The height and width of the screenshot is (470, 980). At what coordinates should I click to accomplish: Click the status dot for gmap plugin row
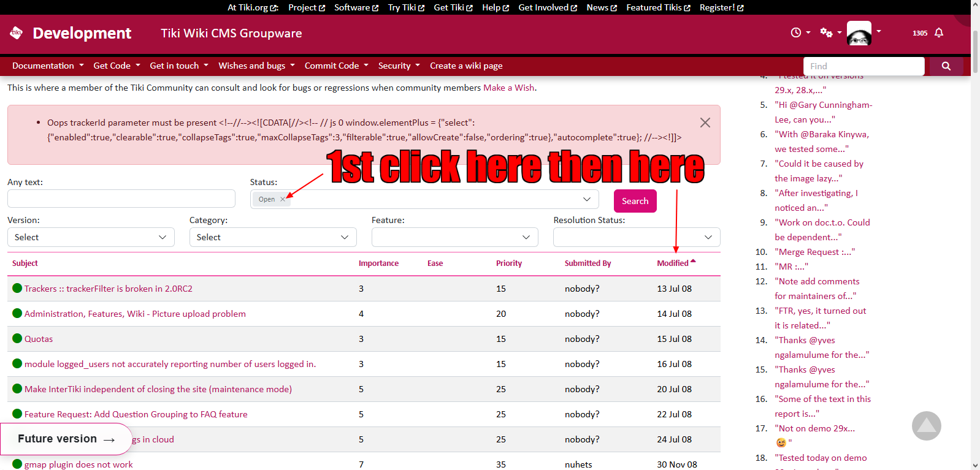(x=17, y=464)
